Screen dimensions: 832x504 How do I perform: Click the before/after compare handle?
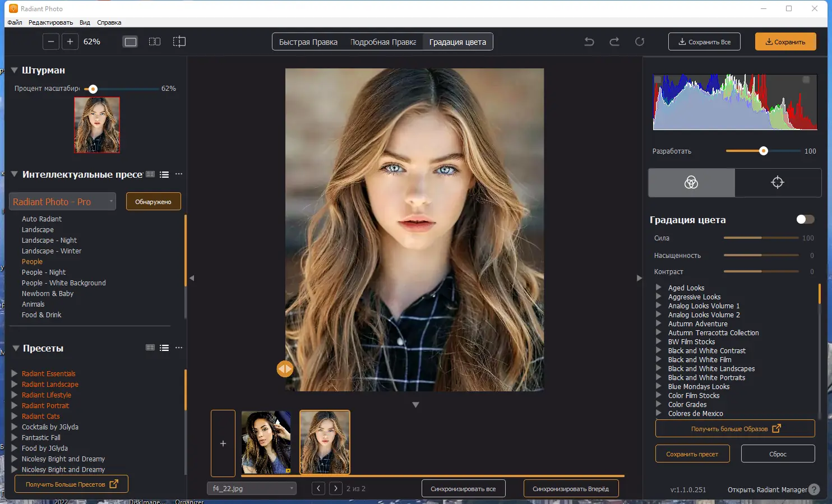(285, 369)
